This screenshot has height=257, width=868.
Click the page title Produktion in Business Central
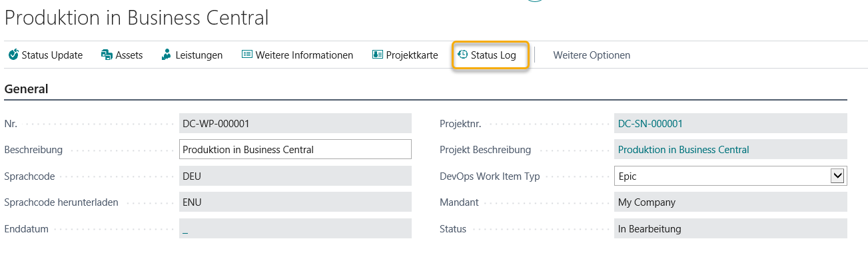point(137,18)
